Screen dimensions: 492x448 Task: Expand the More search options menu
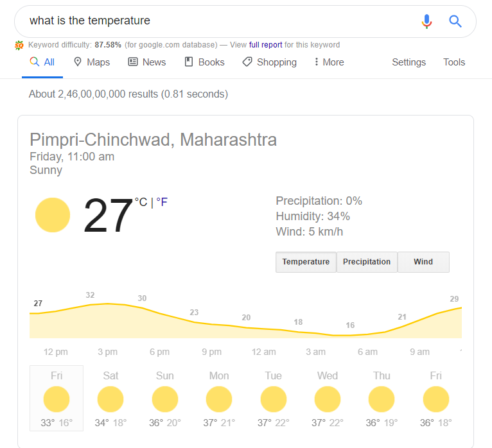(x=329, y=62)
